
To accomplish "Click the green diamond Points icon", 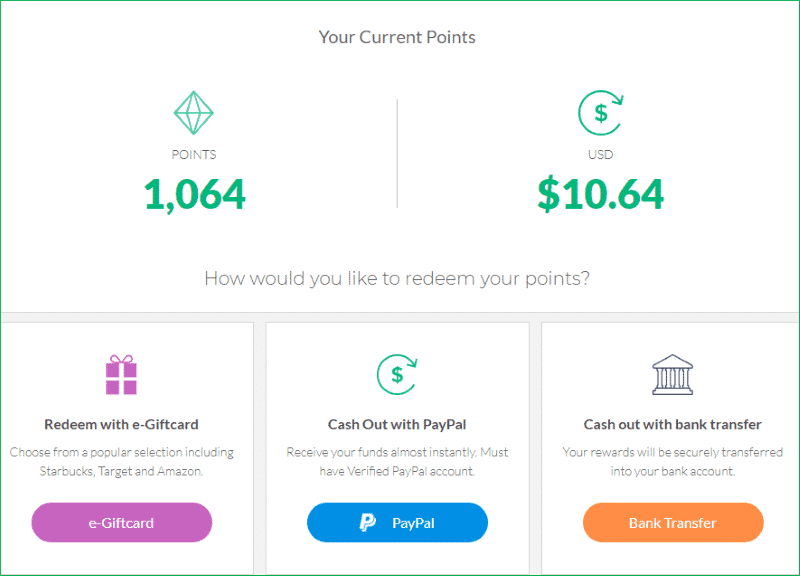I will click(194, 112).
